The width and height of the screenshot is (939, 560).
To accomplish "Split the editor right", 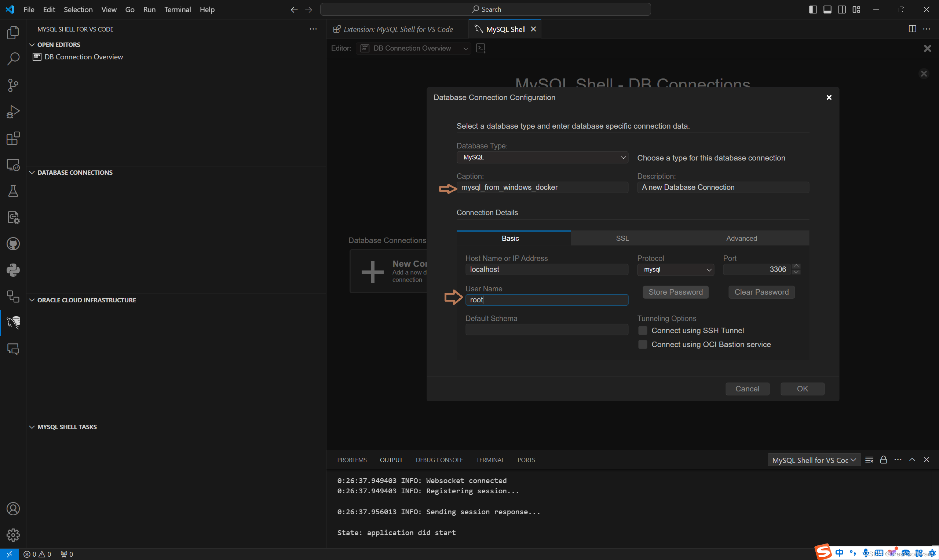I will point(912,29).
